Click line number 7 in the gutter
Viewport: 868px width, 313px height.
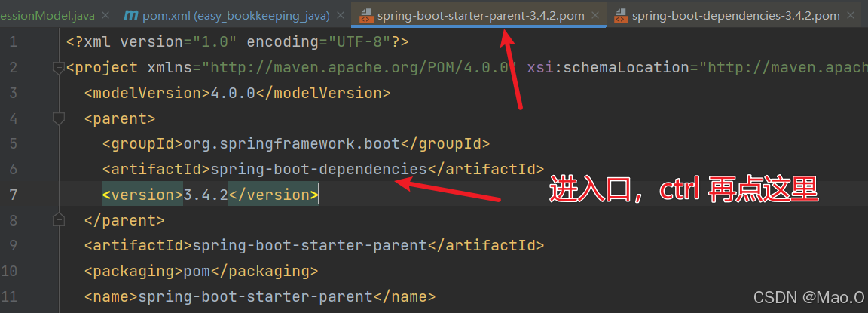point(13,195)
